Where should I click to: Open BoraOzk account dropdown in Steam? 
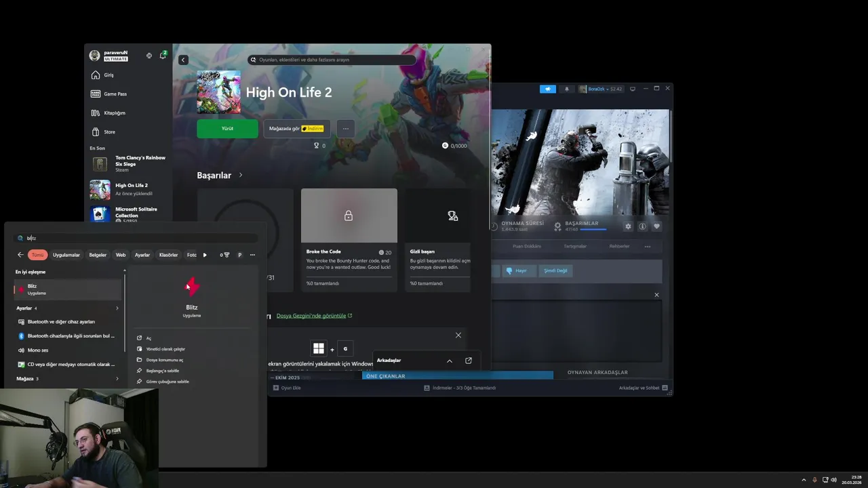coord(600,89)
